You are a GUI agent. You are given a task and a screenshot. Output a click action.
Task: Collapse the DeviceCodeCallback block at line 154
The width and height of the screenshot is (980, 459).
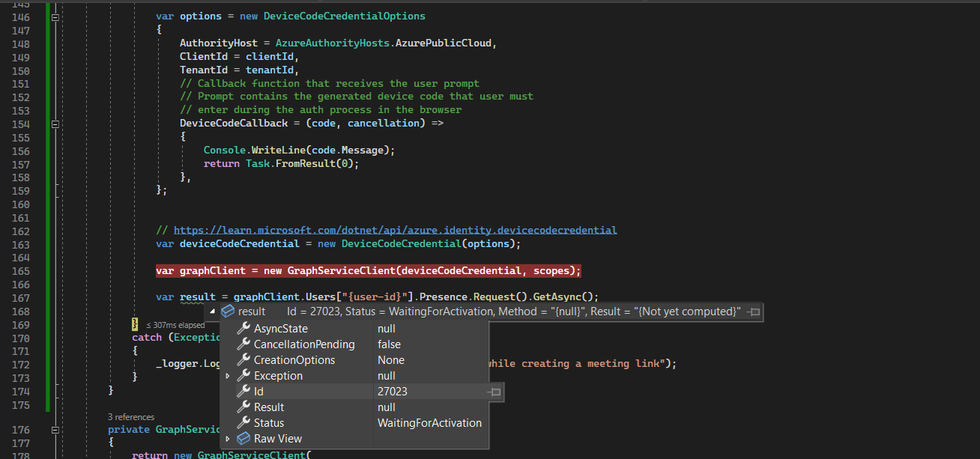[x=54, y=123]
